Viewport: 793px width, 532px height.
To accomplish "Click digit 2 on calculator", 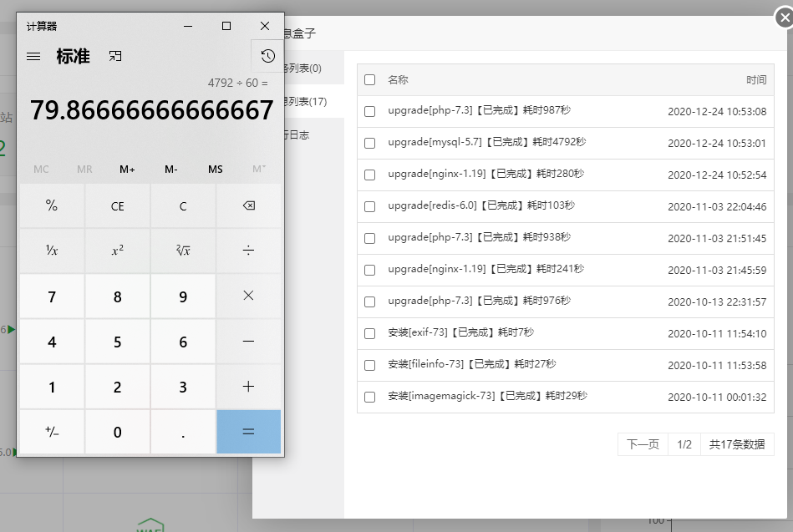I will point(117,387).
